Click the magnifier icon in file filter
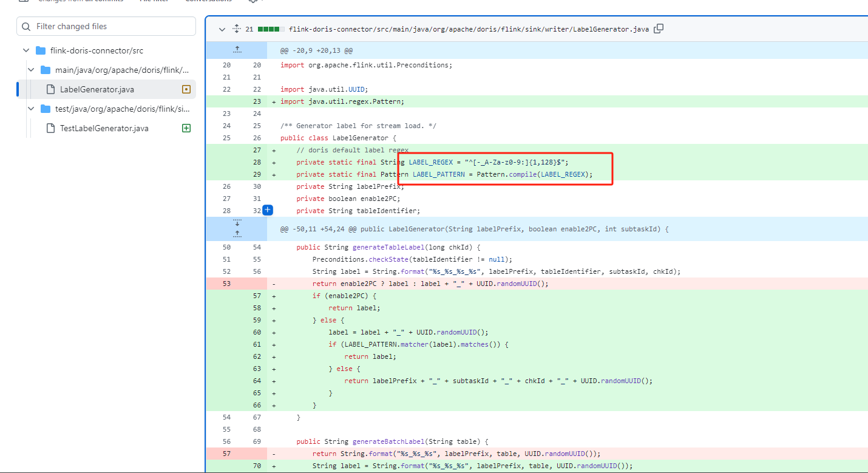868x473 pixels. coord(26,27)
